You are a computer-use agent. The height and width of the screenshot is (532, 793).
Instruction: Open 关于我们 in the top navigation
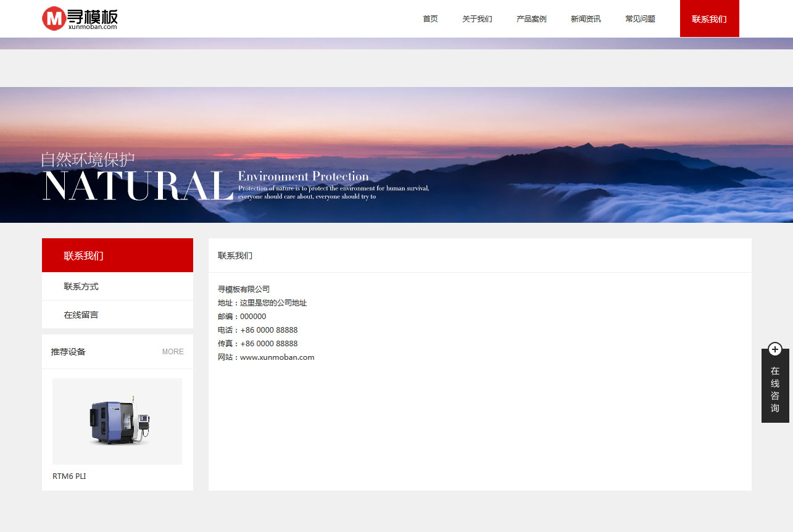click(x=477, y=19)
